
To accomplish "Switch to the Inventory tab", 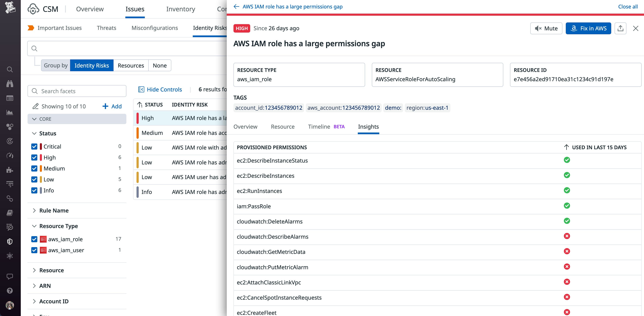I will click(x=180, y=9).
